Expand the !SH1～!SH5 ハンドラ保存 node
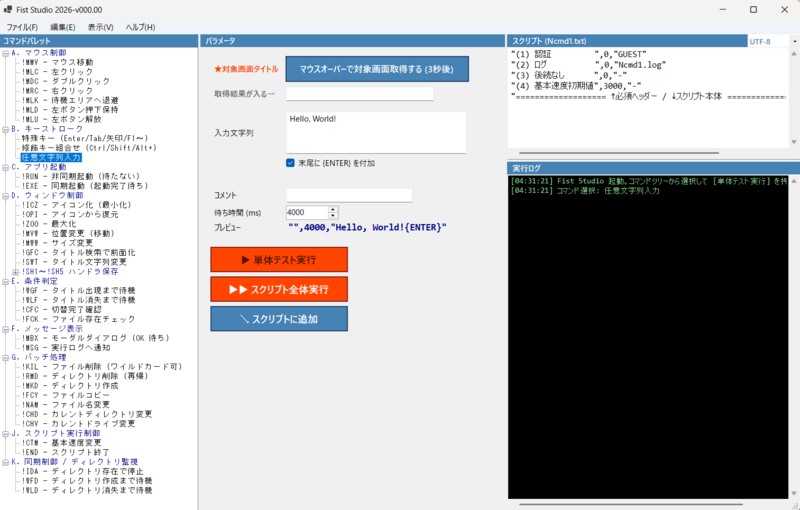 pos(15,272)
